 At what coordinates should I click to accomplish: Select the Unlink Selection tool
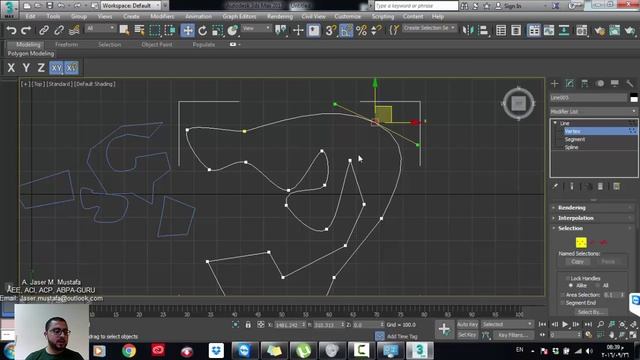coord(59,30)
